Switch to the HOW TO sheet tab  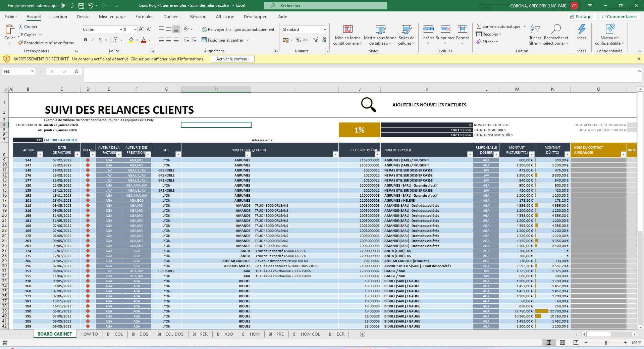89,334
